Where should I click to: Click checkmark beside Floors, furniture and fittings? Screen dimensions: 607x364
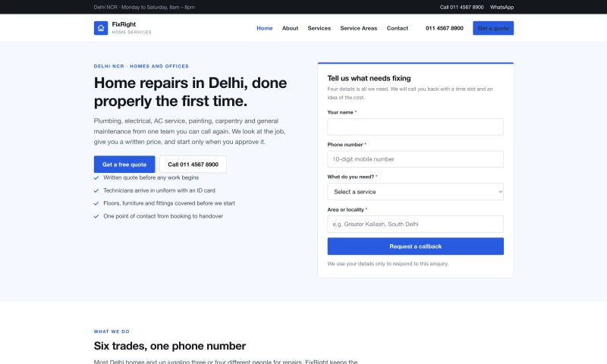click(96, 203)
